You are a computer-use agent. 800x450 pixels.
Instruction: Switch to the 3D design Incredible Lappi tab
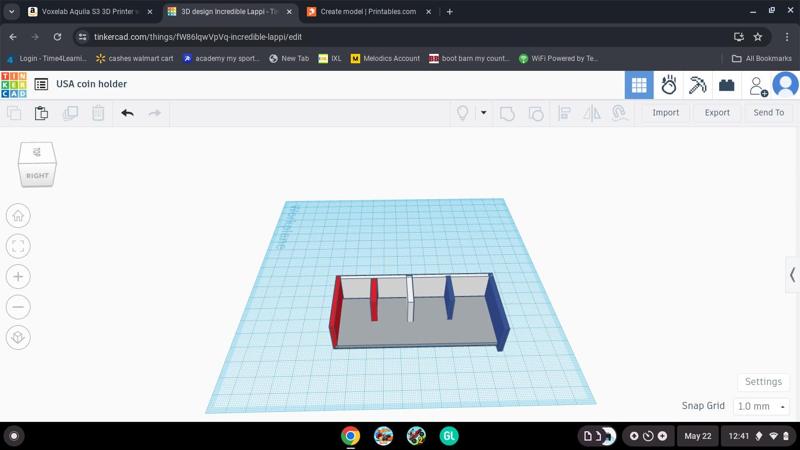point(229,11)
